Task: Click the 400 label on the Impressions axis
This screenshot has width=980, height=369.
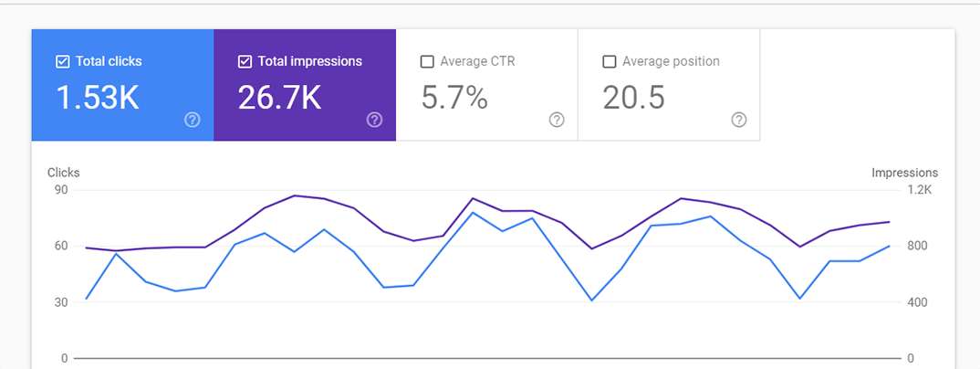Action: pos(916,302)
